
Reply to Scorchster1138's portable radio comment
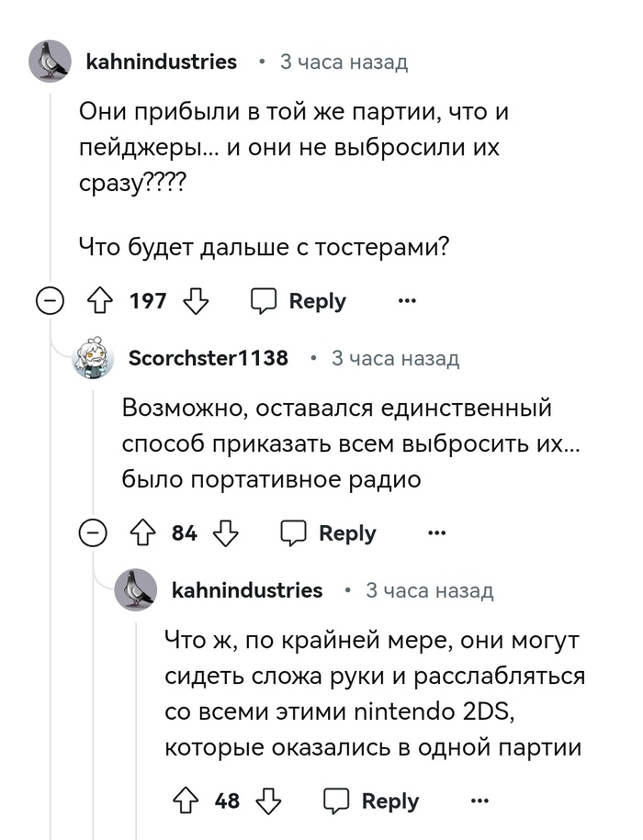pyautogui.click(x=329, y=533)
